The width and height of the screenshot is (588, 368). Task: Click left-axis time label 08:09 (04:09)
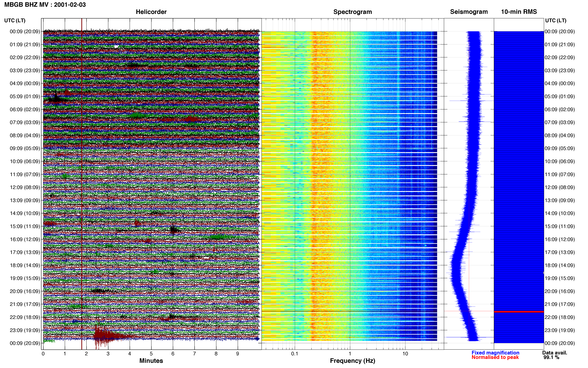coord(25,135)
